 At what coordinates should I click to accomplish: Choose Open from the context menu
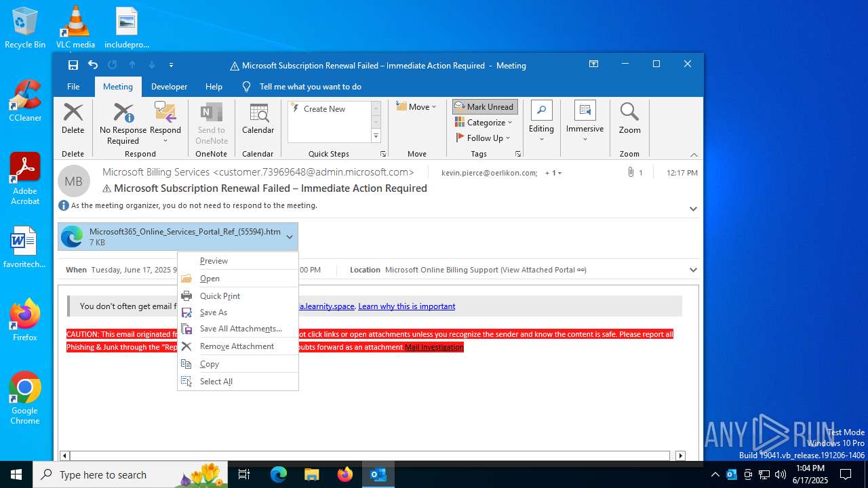click(238, 279)
